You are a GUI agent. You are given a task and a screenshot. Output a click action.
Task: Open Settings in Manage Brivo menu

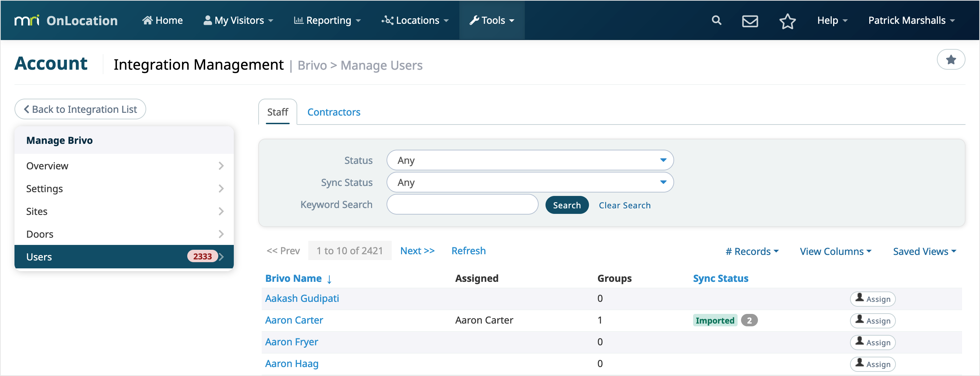pos(124,188)
